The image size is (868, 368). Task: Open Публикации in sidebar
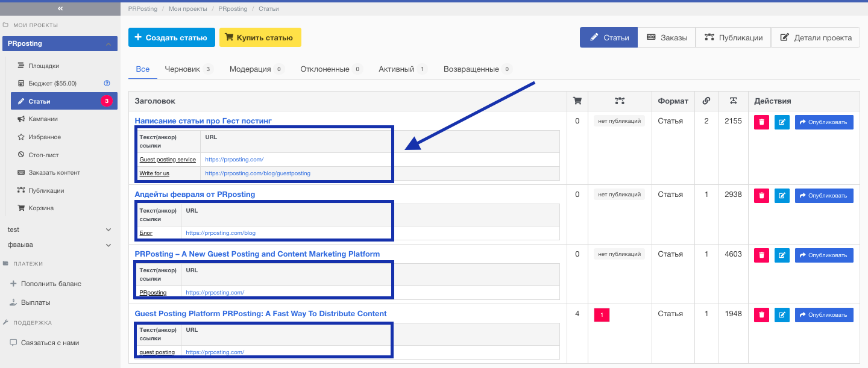click(46, 190)
